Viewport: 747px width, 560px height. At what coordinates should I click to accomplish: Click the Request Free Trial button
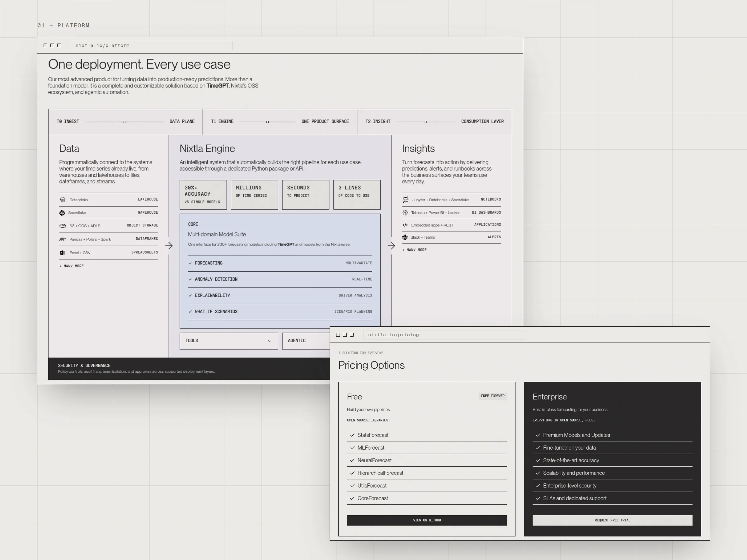613,520
